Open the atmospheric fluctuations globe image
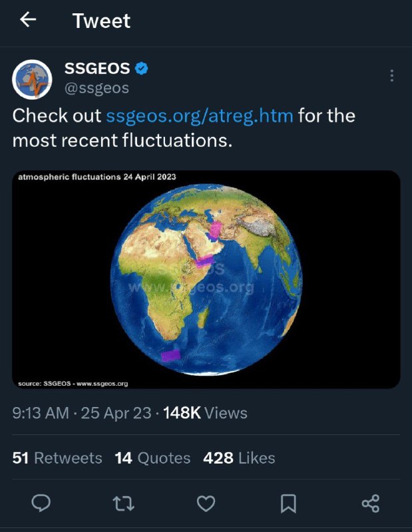This screenshot has width=412, height=532. point(206,279)
